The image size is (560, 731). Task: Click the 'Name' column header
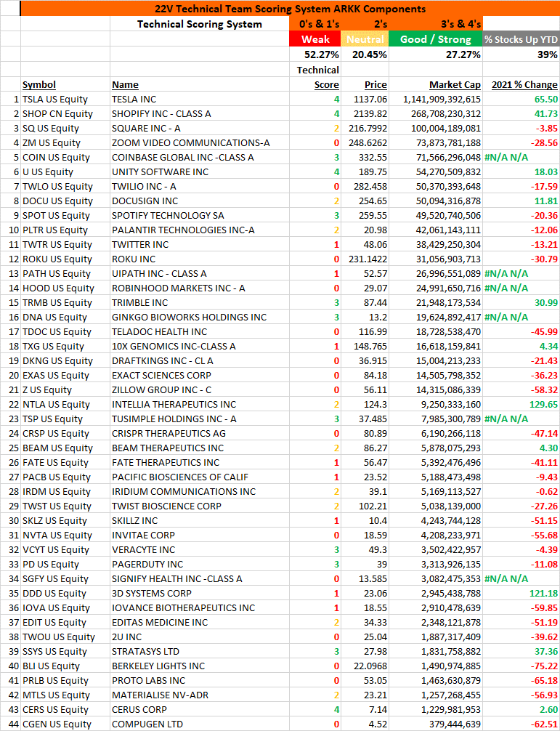[x=125, y=84]
